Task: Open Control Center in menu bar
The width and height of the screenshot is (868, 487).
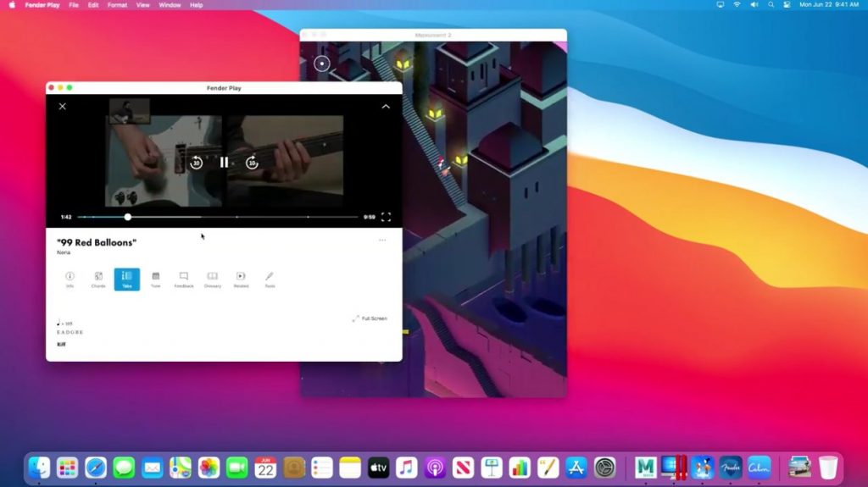Action: (x=787, y=4)
